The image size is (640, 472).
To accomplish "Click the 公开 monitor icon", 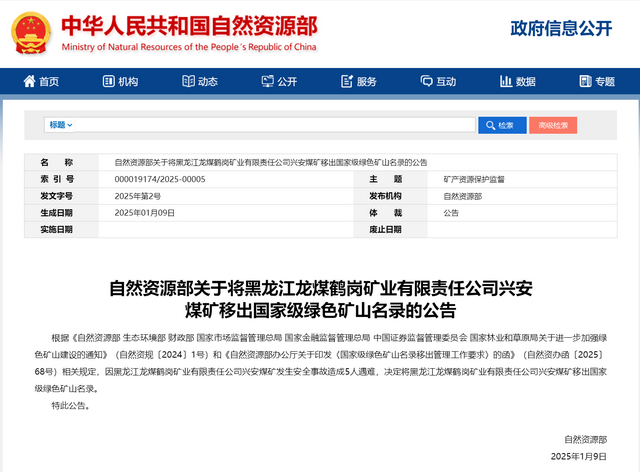I will (x=268, y=81).
